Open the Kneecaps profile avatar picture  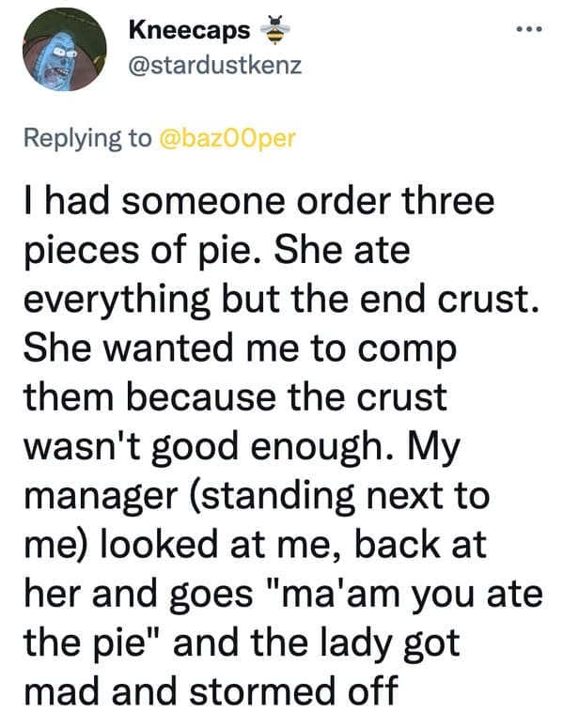pos(64,49)
